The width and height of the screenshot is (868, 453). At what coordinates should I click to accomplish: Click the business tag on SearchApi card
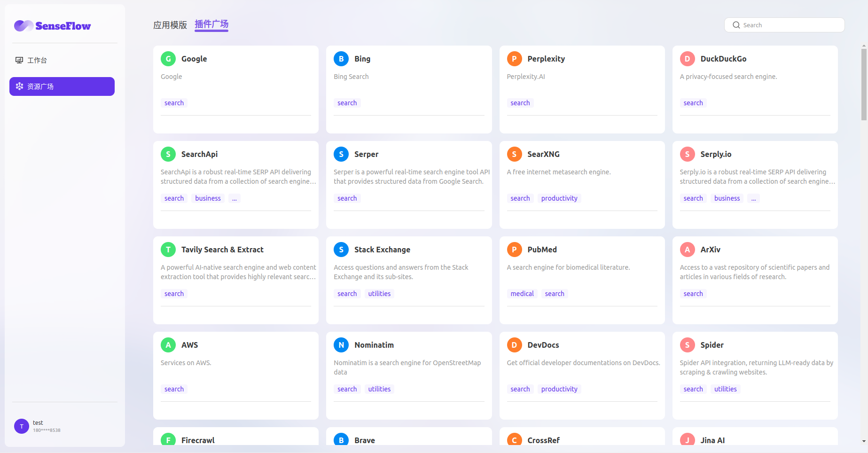click(x=208, y=198)
